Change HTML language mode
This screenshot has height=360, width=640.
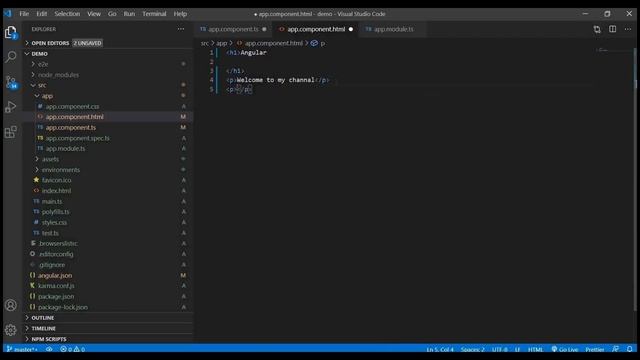(535, 349)
